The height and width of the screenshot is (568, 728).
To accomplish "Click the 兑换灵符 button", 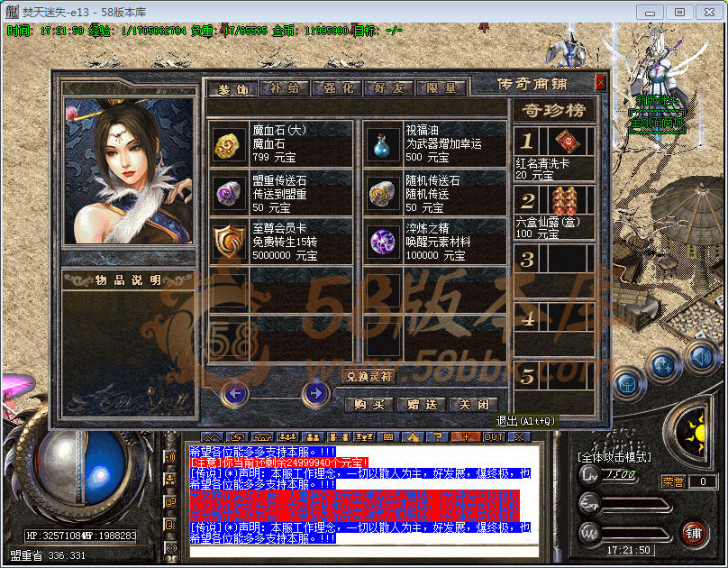I will pos(369,376).
